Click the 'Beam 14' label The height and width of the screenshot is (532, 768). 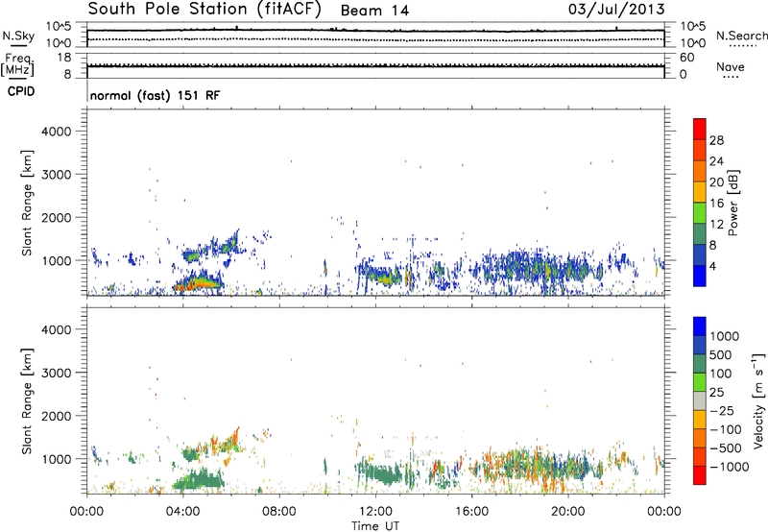(374, 11)
